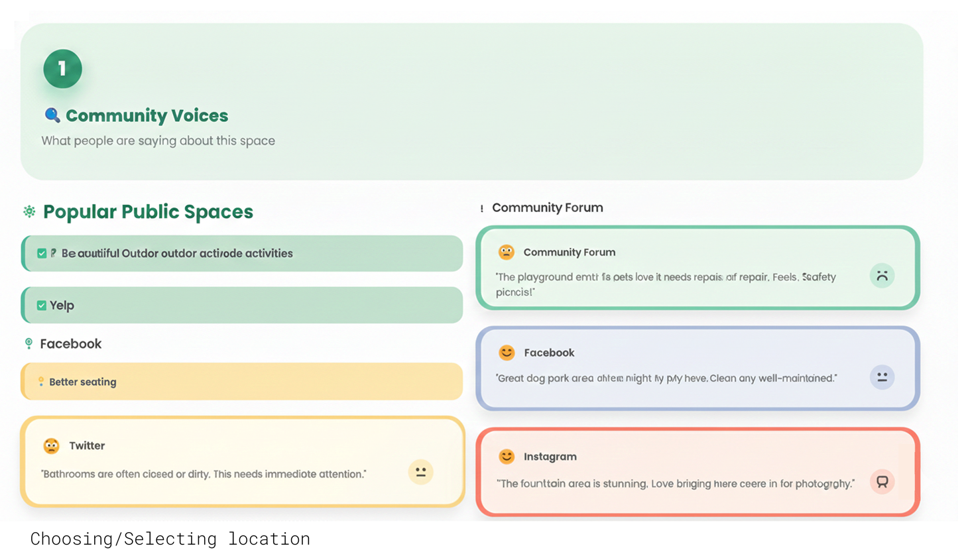Click the magnifier icon beside Community Voices
The image size is (970, 560).
[x=52, y=115]
